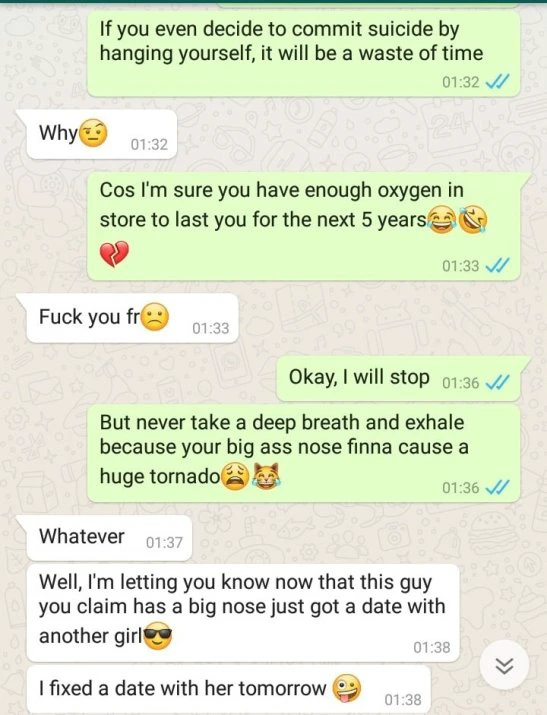This screenshot has height=715, width=547.
Task: Click the sunglasses emoji after 'another girl'
Action: click(158, 635)
